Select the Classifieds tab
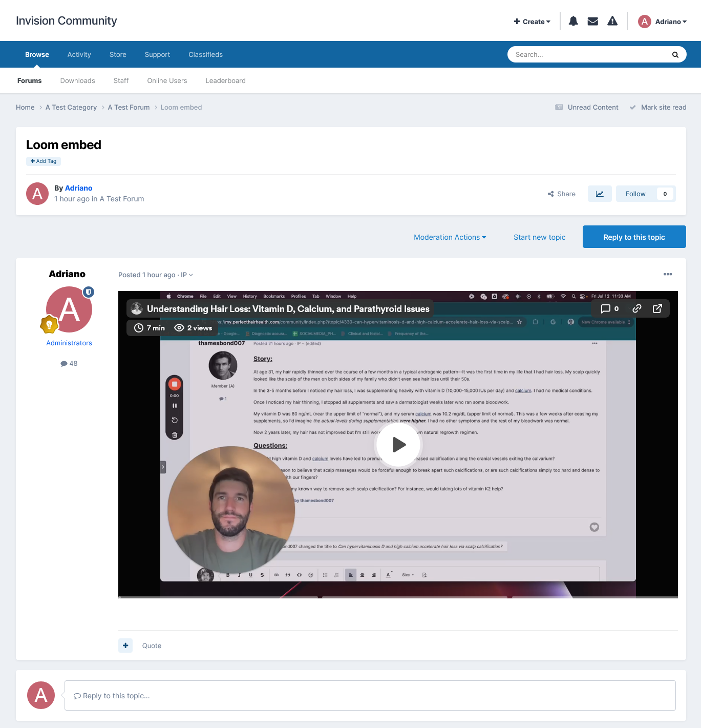701x728 pixels. pyautogui.click(x=205, y=54)
